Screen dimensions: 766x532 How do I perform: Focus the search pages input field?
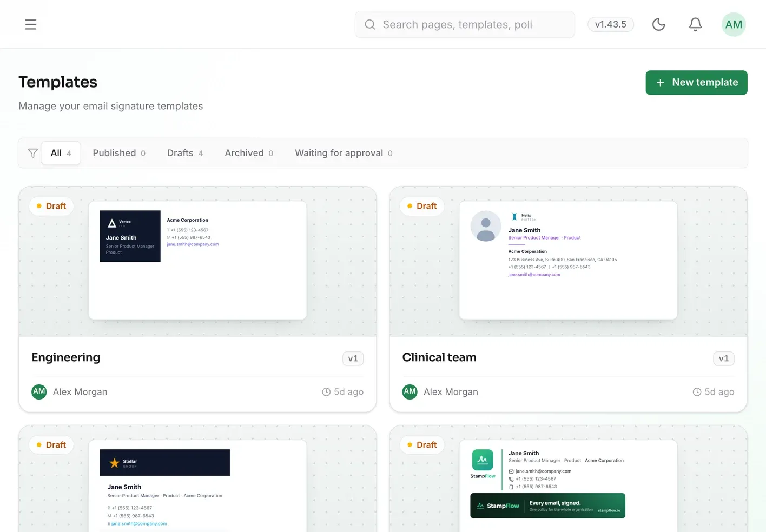[465, 24]
